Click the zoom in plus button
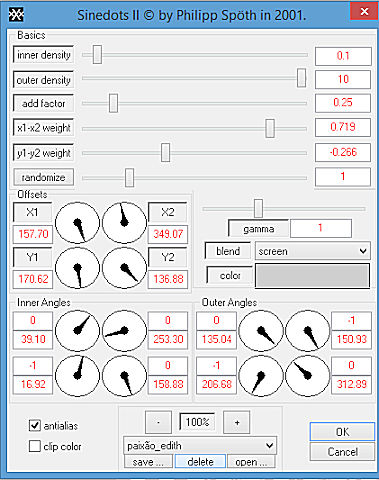This screenshot has height=480, width=379. click(x=237, y=422)
